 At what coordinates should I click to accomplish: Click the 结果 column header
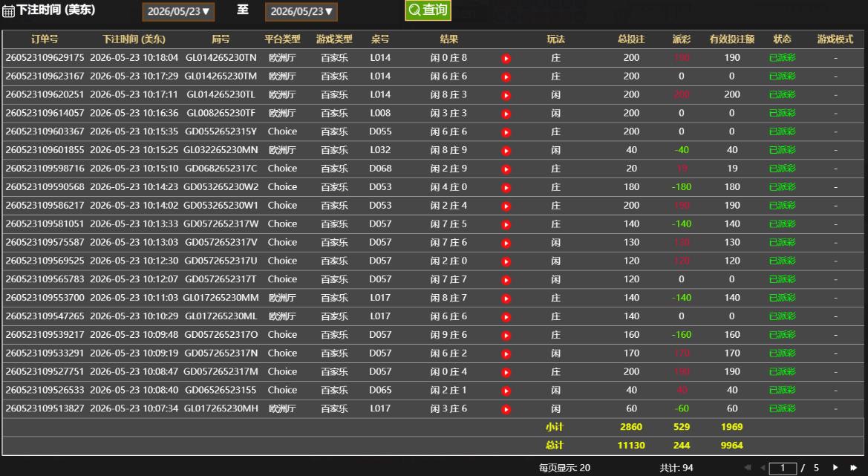[449, 39]
